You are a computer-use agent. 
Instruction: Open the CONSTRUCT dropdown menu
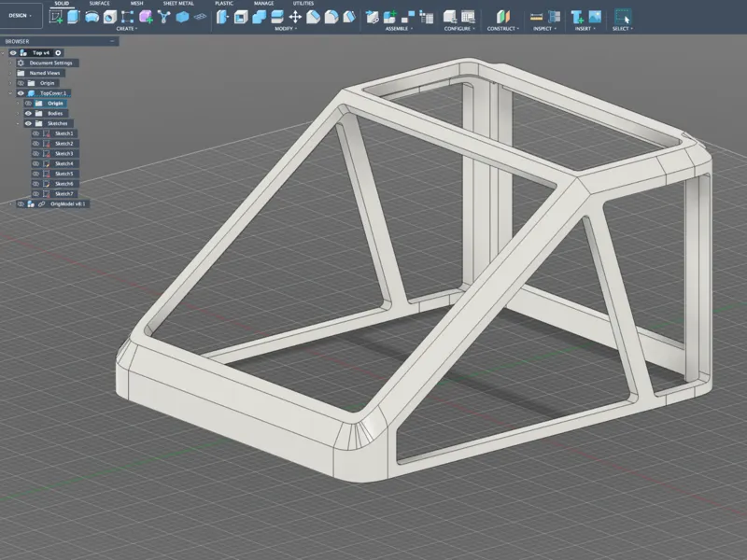pyautogui.click(x=503, y=29)
